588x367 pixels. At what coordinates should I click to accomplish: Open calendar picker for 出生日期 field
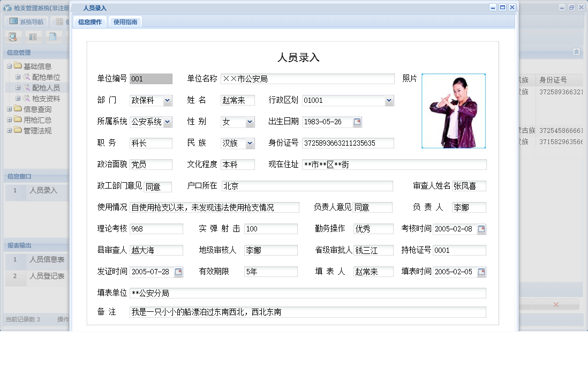[358, 122]
